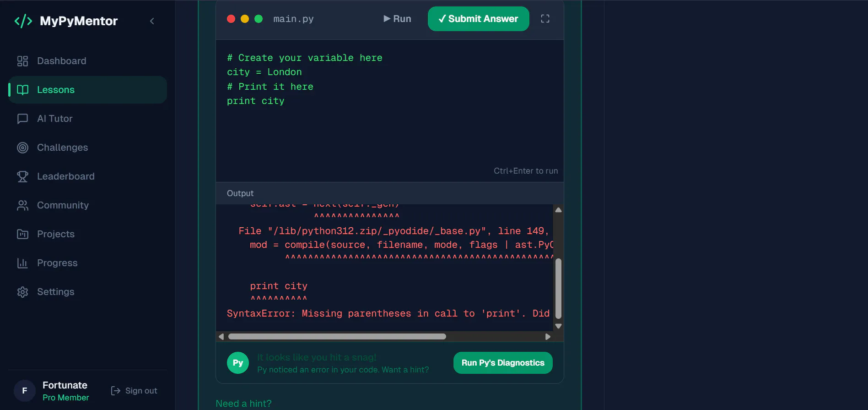The width and height of the screenshot is (868, 410).
Task: Click the Community people icon
Action: (22, 205)
